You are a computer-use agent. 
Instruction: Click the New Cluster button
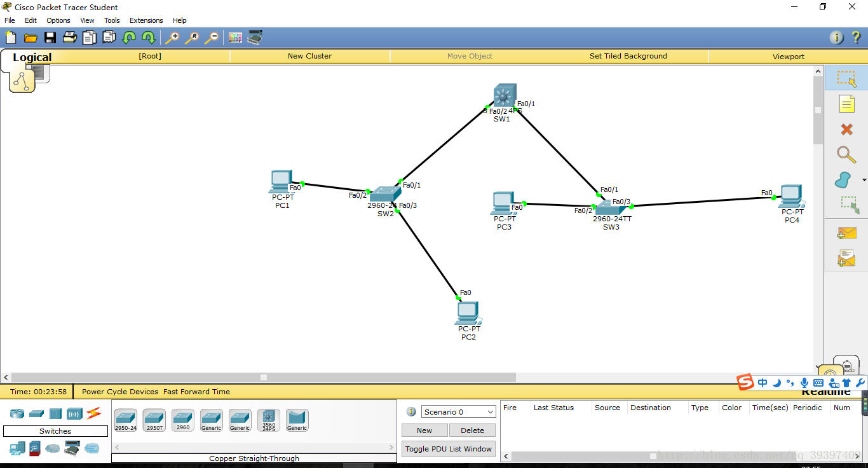coord(309,56)
